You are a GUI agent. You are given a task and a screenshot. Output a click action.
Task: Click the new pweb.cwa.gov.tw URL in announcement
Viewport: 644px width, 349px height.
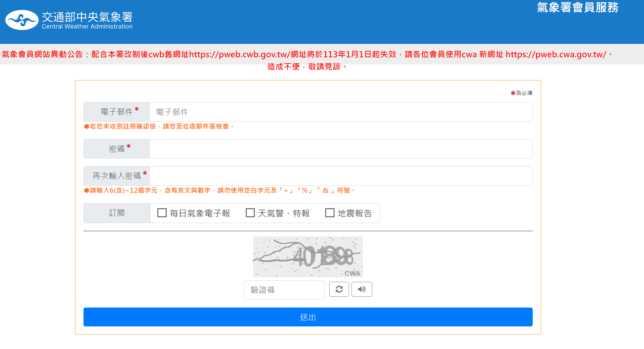coord(556,54)
